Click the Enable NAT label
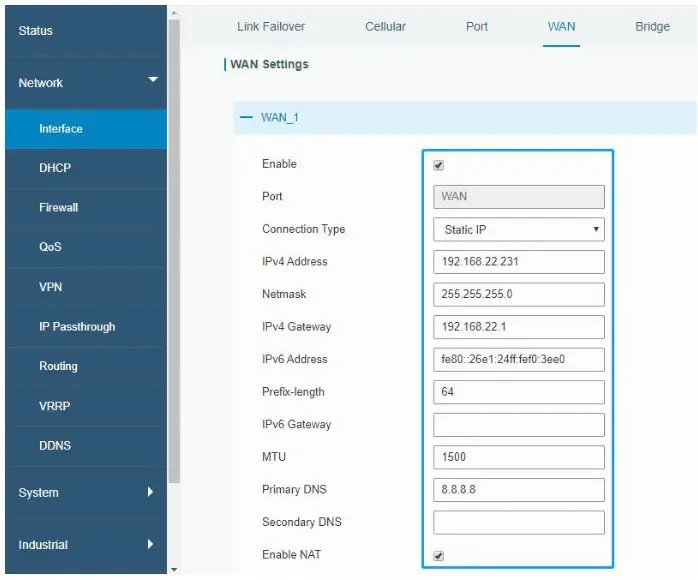 292,555
